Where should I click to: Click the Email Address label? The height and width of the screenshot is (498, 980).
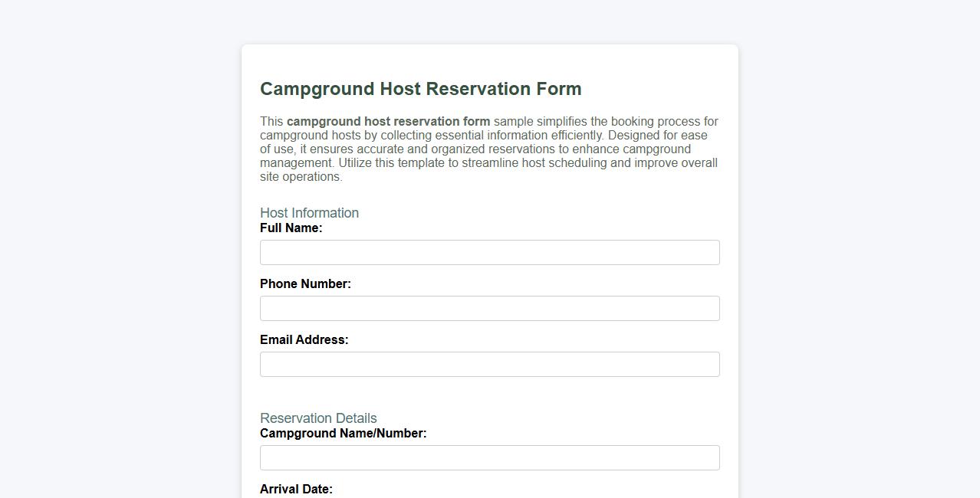[x=304, y=339]
